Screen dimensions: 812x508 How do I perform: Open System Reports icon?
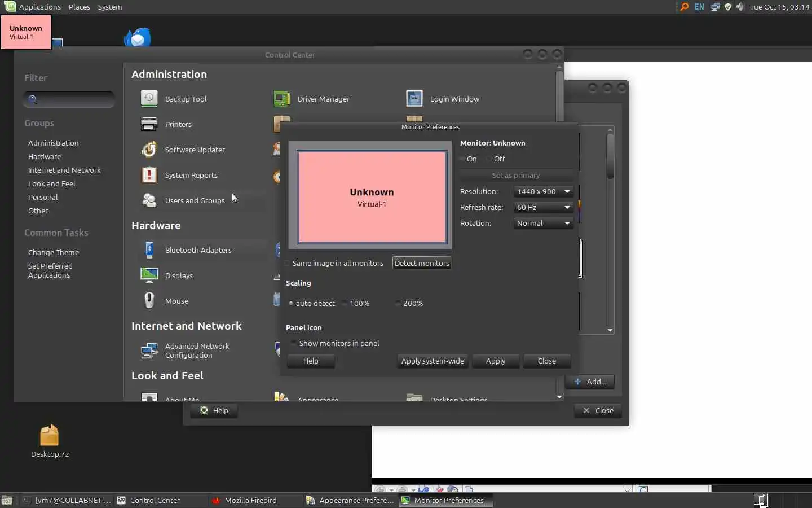pos(149,175)
